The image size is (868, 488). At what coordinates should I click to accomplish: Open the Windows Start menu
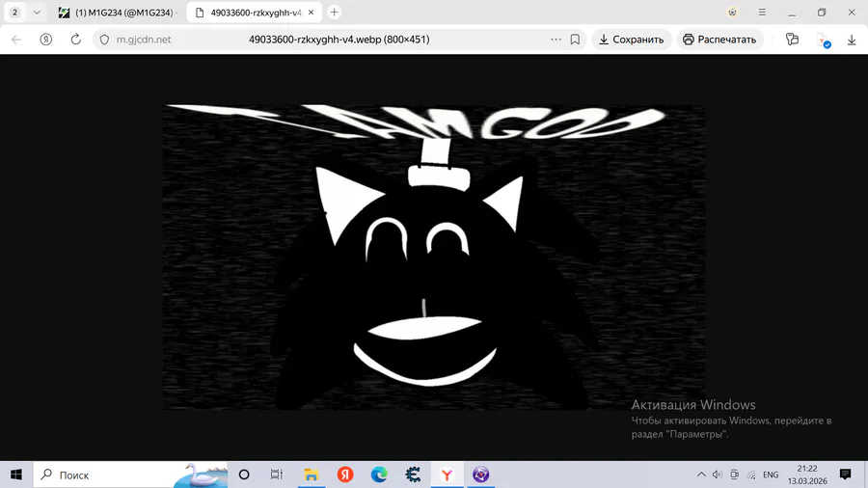16,474
